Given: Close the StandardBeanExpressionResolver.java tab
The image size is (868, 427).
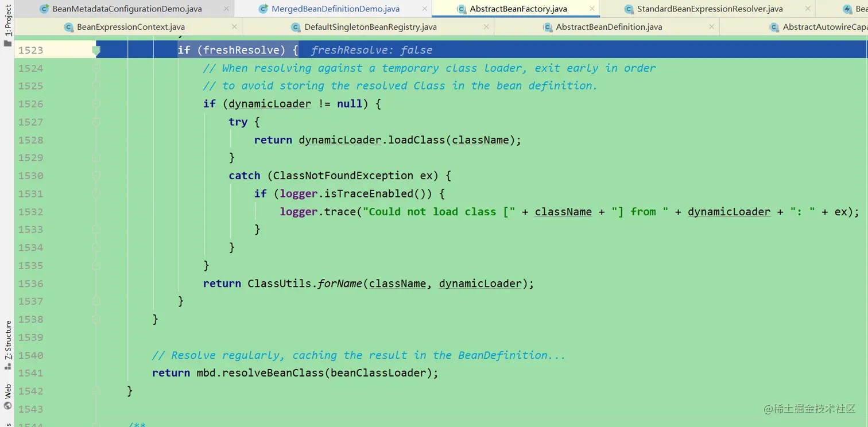Looking at the screenshot, I should coord(808,9).
